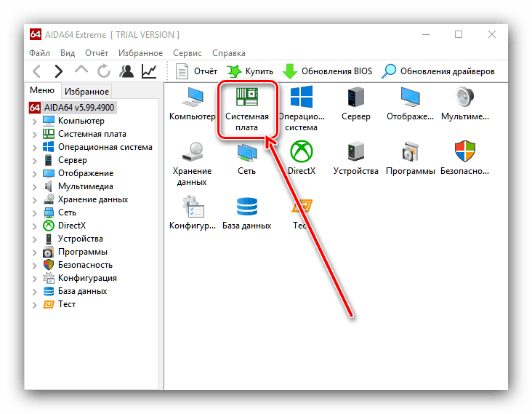Image resolution: width=532 pixels, height=414 pixels.
Task: Select Программы in the sidebar tree
Action: [76, 252]
